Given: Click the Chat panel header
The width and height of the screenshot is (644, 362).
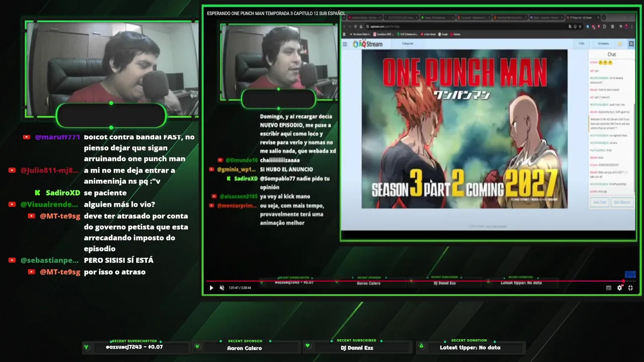Looking at the screenshot, I should 612,54.
